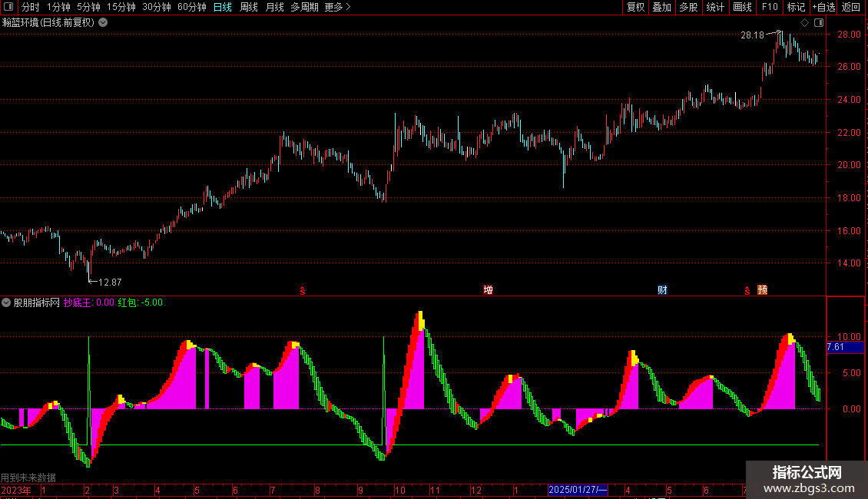The width and height of the screenshot is (868, 499).
Task: Select the 15分钟 period
Action: click(121, 7)
